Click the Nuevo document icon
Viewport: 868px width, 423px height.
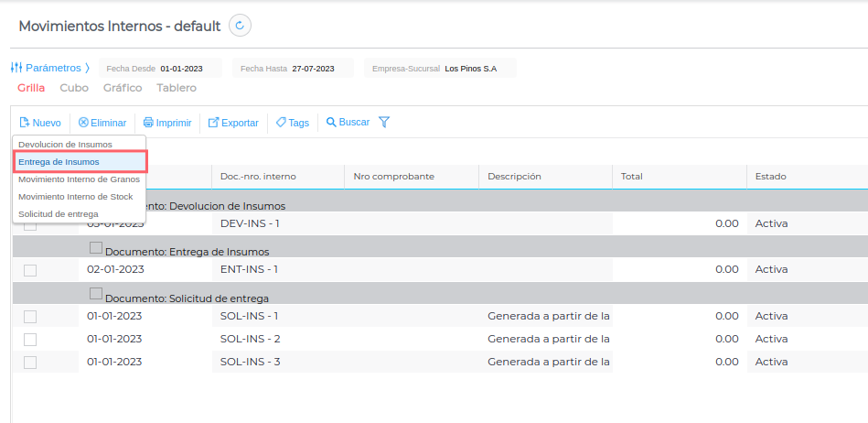25,123
